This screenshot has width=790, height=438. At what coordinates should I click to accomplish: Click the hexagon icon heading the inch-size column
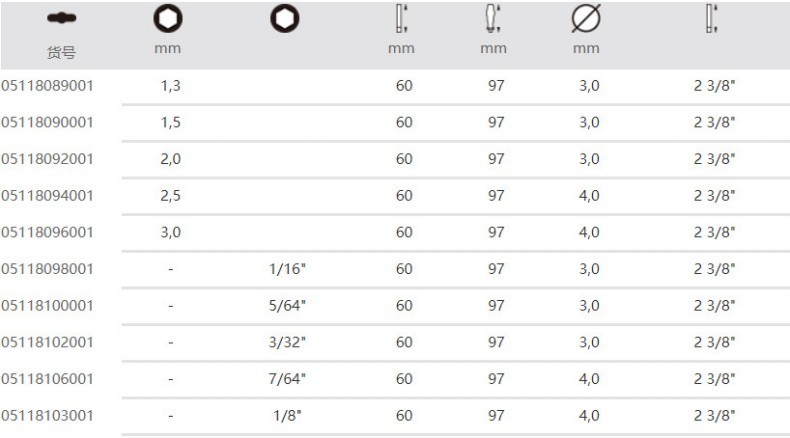(285, 20)
